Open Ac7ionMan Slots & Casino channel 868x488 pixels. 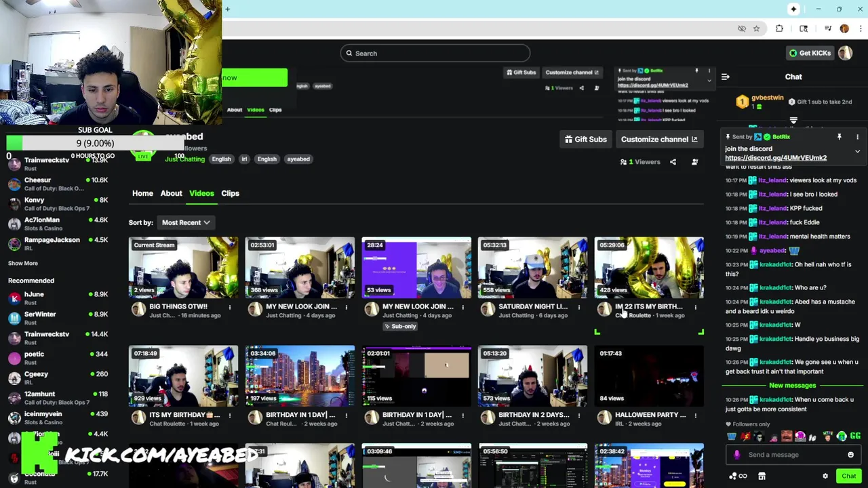[x=58, y=224]
